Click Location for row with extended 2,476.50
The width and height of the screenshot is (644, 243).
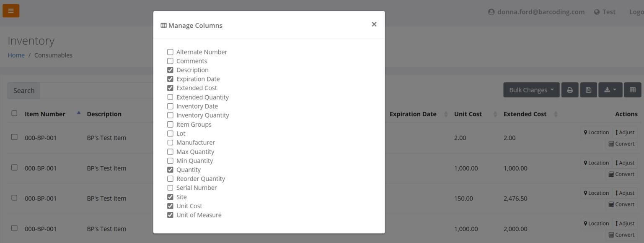click(596, 193)
